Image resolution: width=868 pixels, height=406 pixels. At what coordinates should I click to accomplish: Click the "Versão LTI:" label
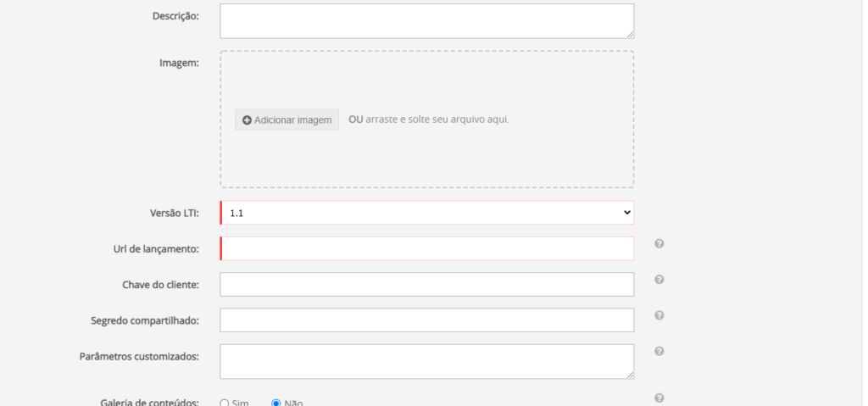pos(174,214)
